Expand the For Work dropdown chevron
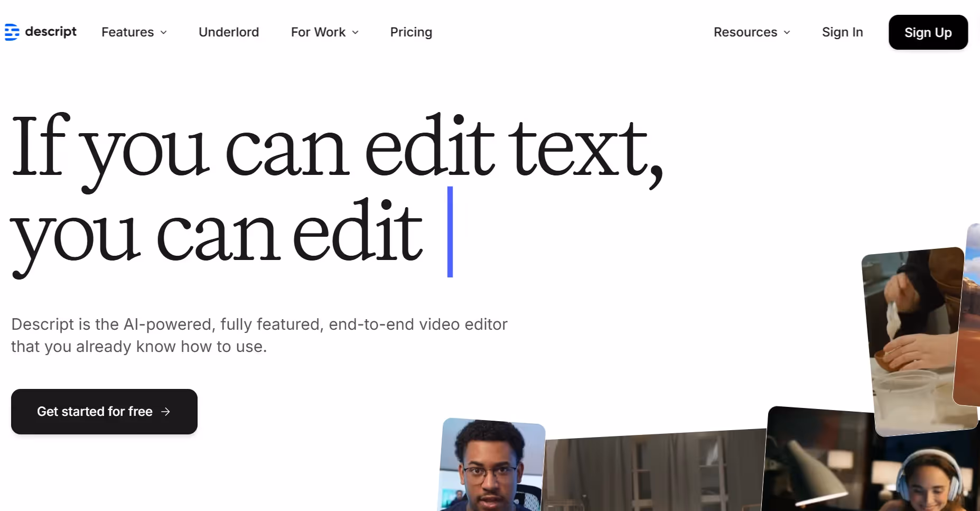Image resolution: width=980 pixels, height=511 pixels. [x=355, y=33]
